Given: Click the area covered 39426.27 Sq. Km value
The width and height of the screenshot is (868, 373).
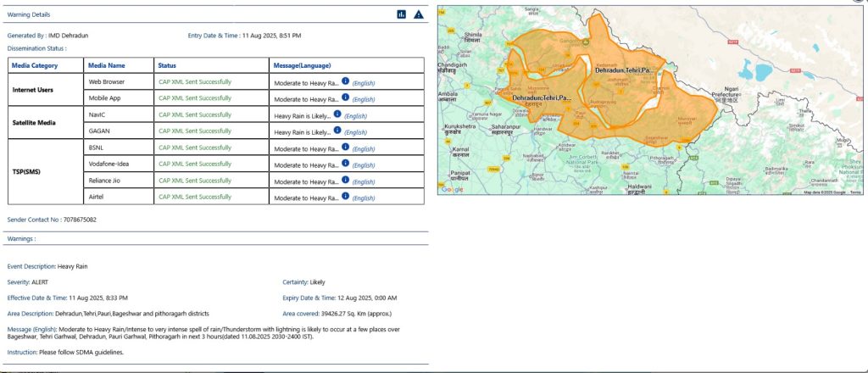Looking at the screenshot, I should [356, 314].
